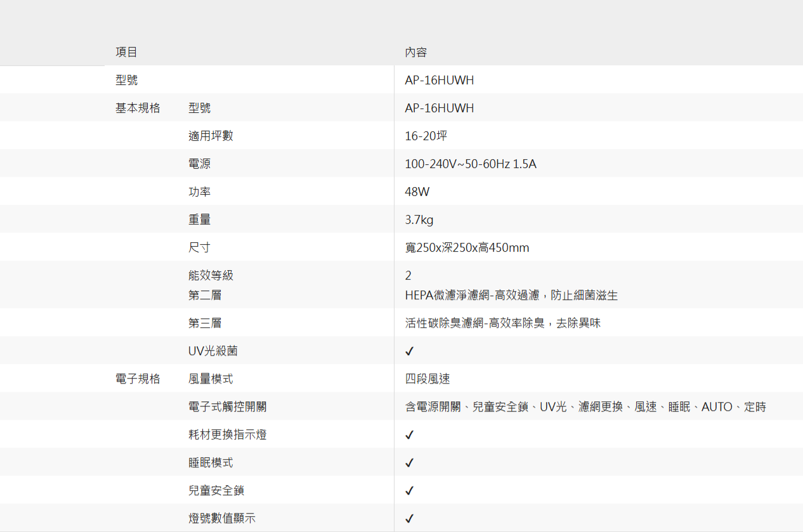Select the checkmark next to 燈號數值顯示
This screenshot has width=803, height=532.
point(410,519)
